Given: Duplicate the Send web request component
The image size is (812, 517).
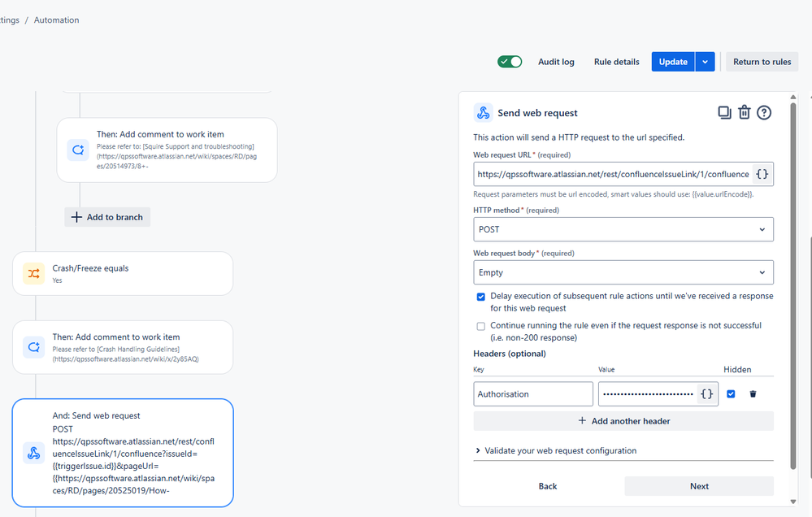Looking at the screenshot, I should [724, 112].
